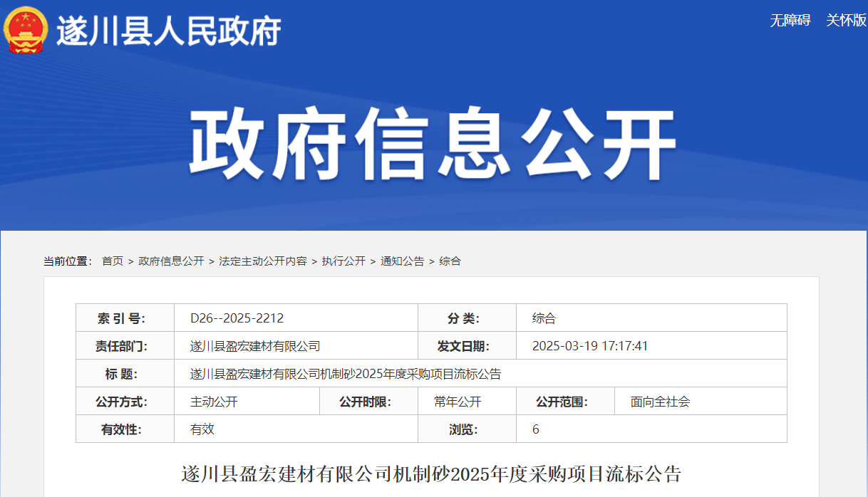Open 政府信息公开 in the breadcrumb trail
This screenshot has height=497, width=868.
pyautogui.click(x=171, y=261)
